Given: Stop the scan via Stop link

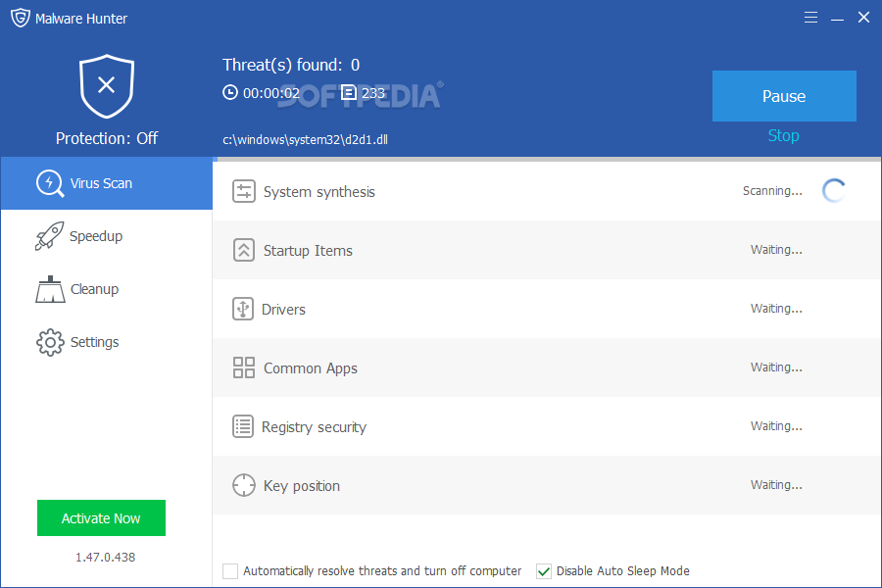Looking at the screenshot, I should pyautogui.click(x=784, y=135).
